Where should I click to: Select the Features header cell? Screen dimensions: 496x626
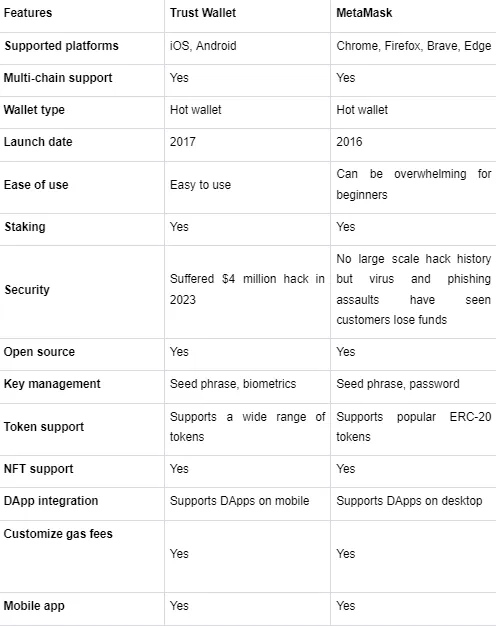click(28, 13)
